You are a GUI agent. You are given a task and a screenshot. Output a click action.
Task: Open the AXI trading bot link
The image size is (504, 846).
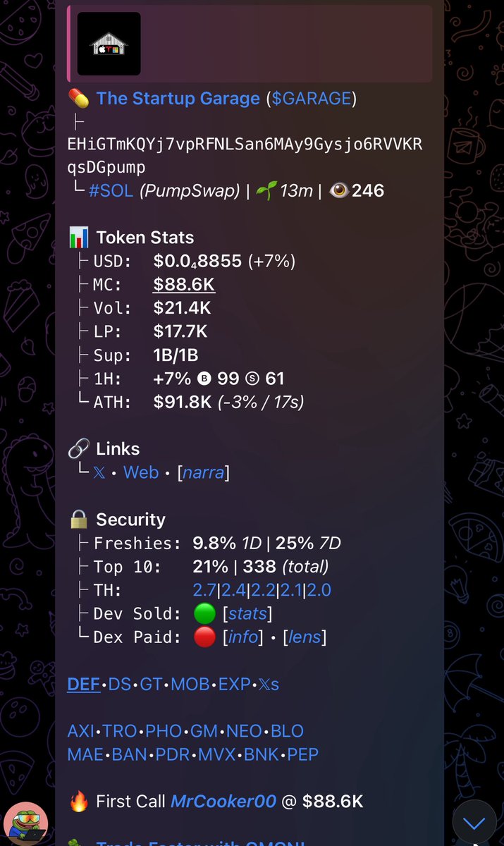coord(80,731)
